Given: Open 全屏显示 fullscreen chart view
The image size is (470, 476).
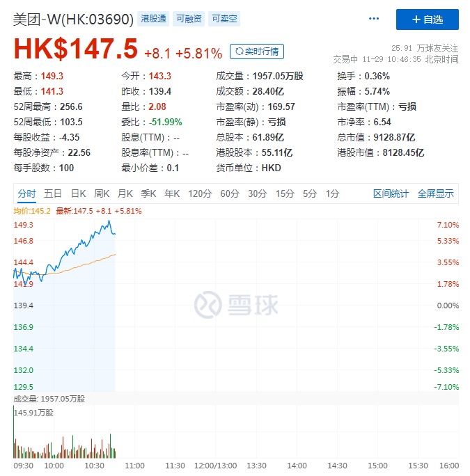Looking at the screenshot, I should tap(435, 193).
